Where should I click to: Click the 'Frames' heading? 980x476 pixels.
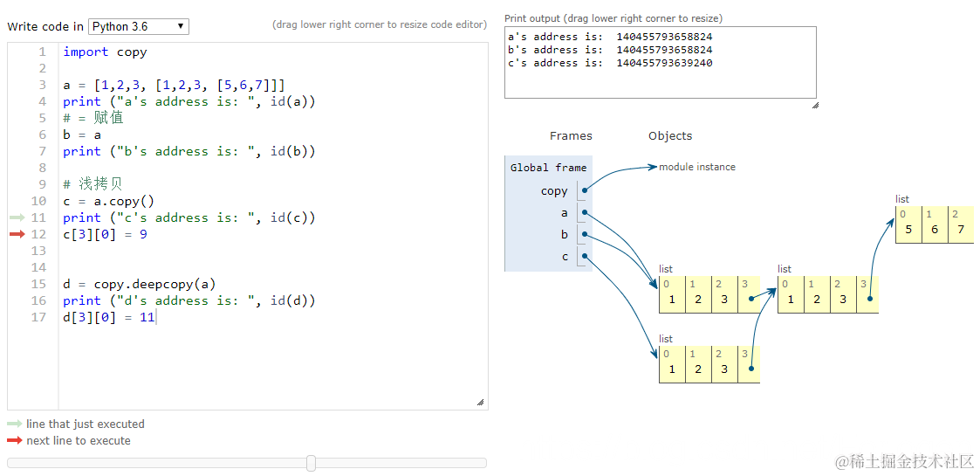click(x=571, y=135)
